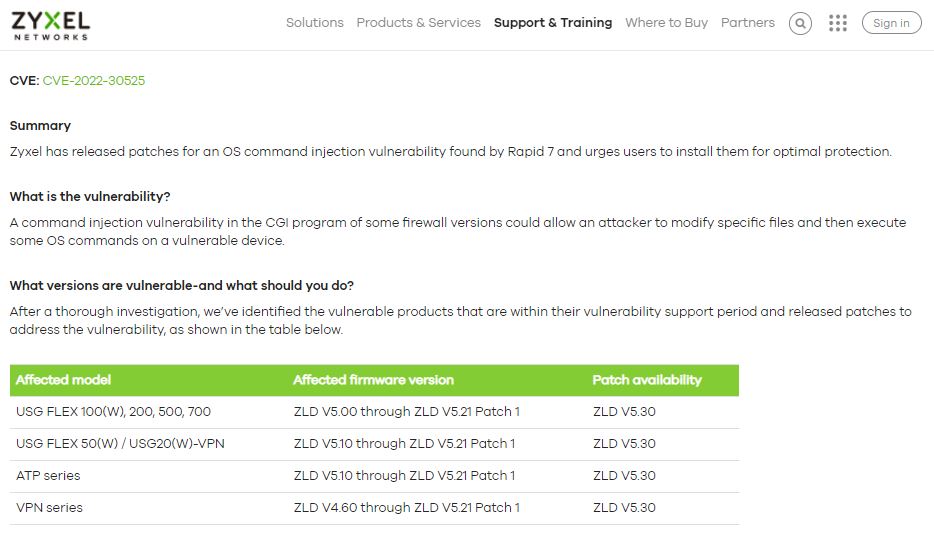Click the ATP series row
This screenshot has width=934, height=539.
[x=374, y=476]
